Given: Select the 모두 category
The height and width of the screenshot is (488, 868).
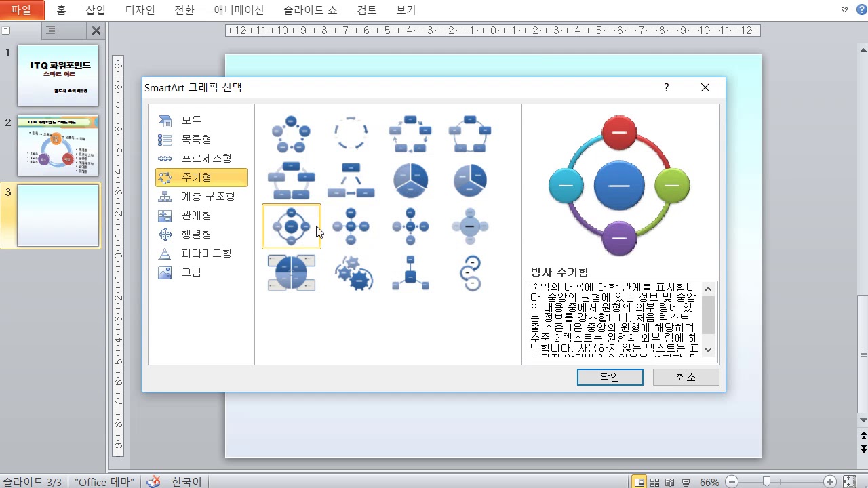Looking at the screenshot, I should [201, 121].
